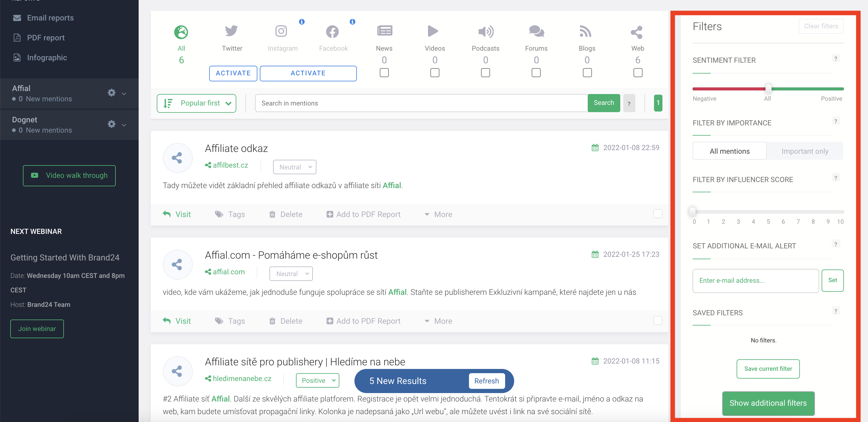This screenshot has width=868, height=422.
Task: Open E-mail Alert help icon
Action: (x=835, y=244)
